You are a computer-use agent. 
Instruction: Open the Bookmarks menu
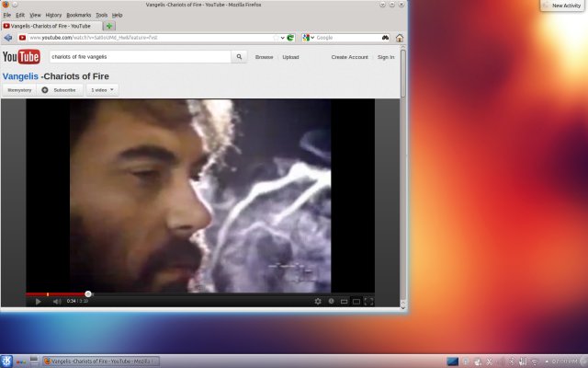pos(79,15)
